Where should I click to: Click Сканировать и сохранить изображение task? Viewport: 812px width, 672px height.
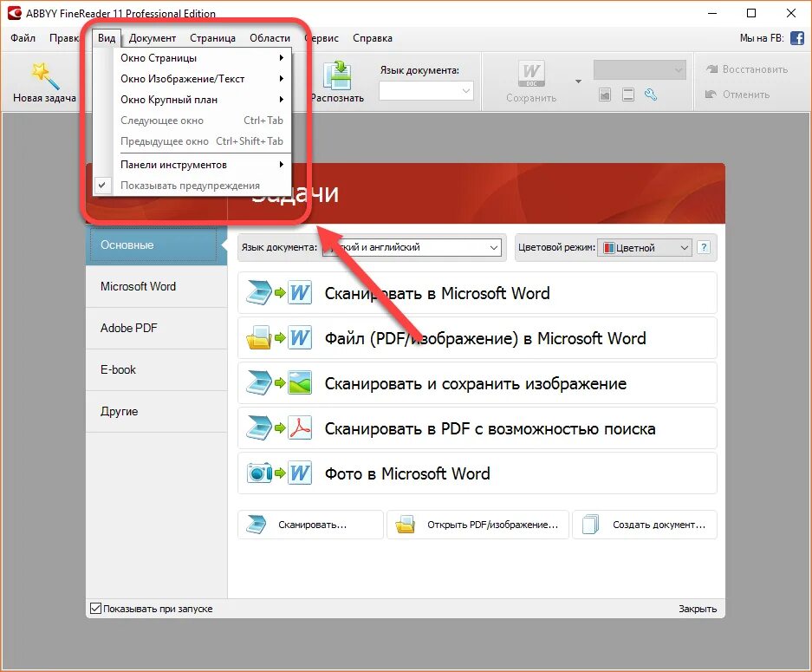(477, 383)
